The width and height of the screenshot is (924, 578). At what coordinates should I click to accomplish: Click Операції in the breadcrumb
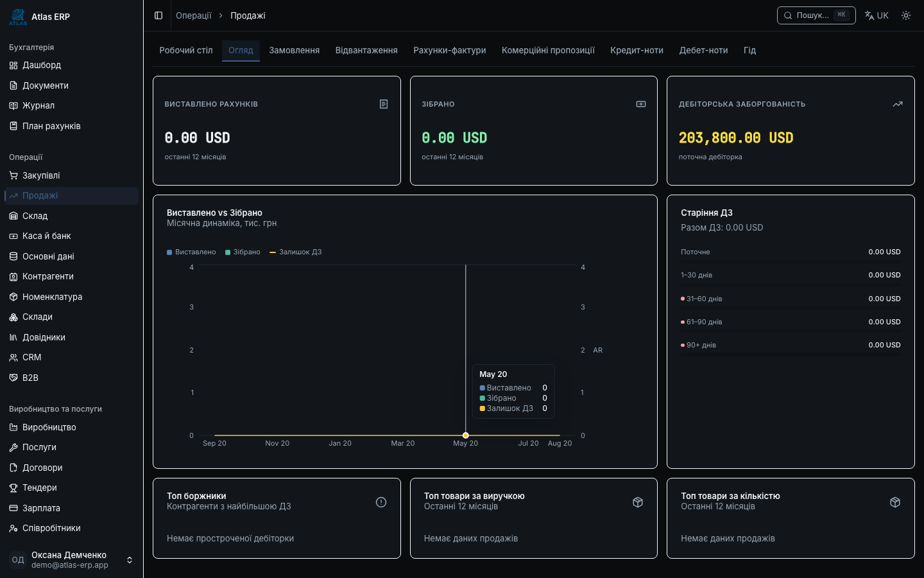(x=194, y=15)
